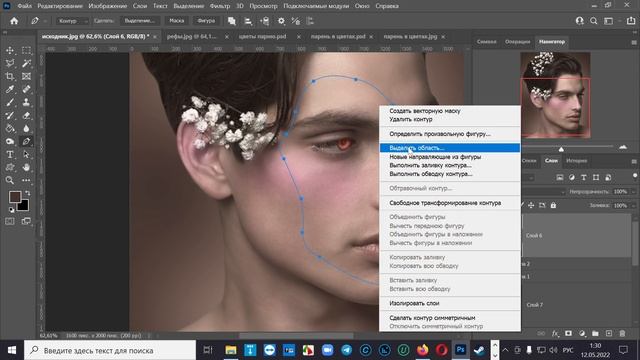Select the Crop tool
The width and height of the screenshot is (640, 360).
[10, 76]
